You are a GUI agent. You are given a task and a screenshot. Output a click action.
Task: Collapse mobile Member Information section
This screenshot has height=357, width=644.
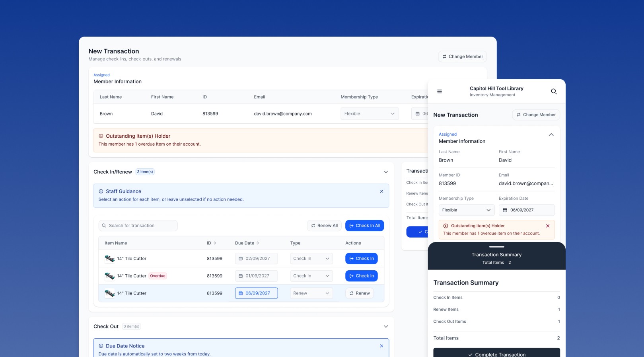pyautogui.click(x=551, y=135)
